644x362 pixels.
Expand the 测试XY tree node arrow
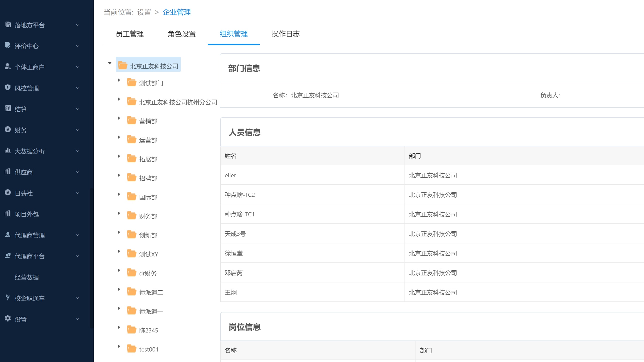point(119,251)
